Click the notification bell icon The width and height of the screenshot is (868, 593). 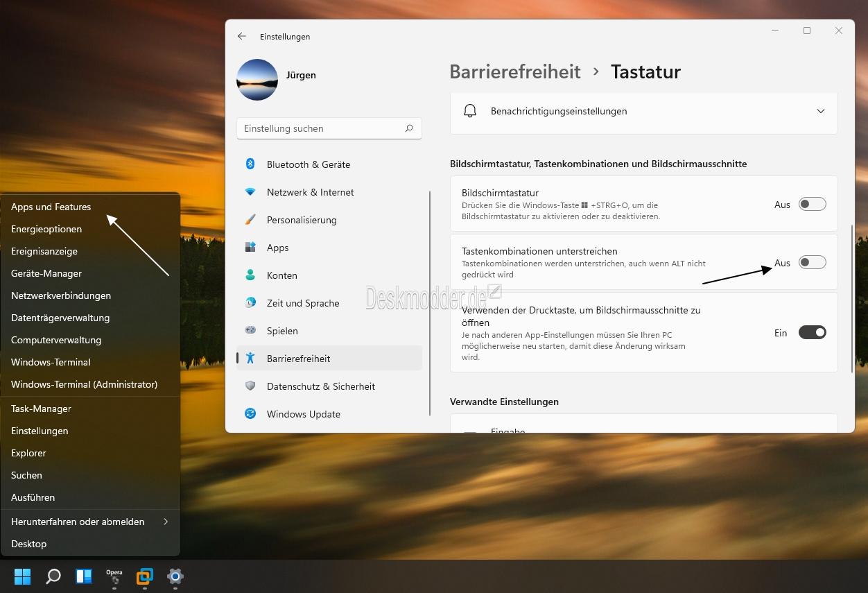470,111
